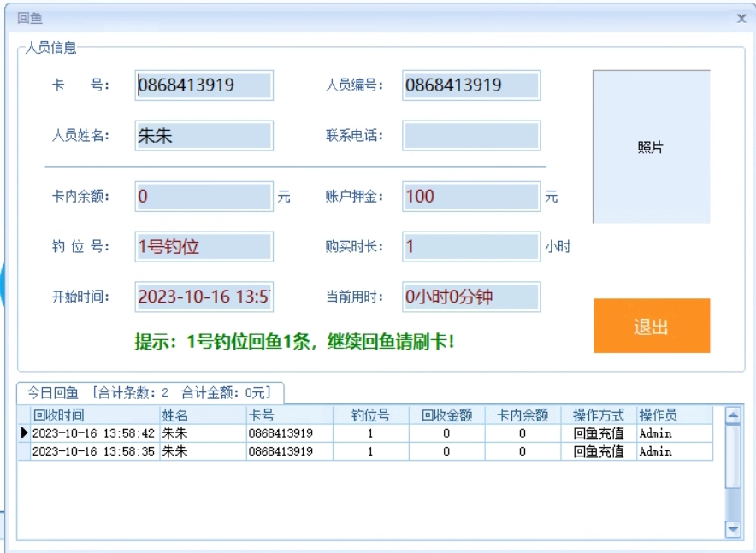756x553 pixels.
Task: Select the 人员姓名 field showing 朱朱
Action: coord(204,136)
